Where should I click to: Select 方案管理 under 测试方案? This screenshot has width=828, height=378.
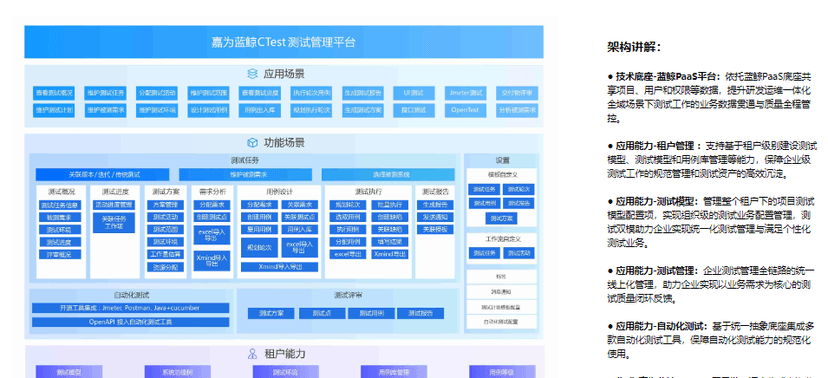(166, 205)
